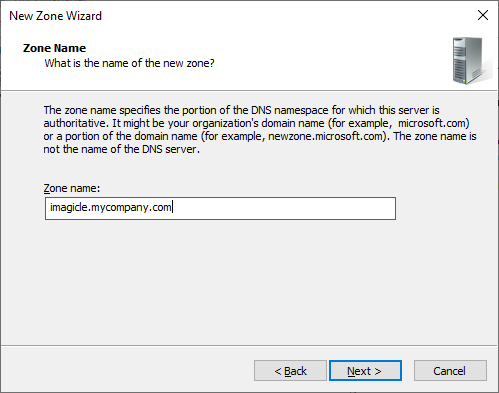Select the "Zone name:" label
The image size is (499, 393).
coord(72,188)
